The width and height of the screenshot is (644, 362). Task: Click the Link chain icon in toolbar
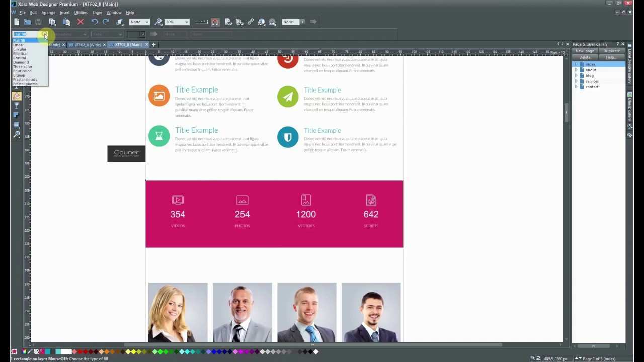pos(251,22)
